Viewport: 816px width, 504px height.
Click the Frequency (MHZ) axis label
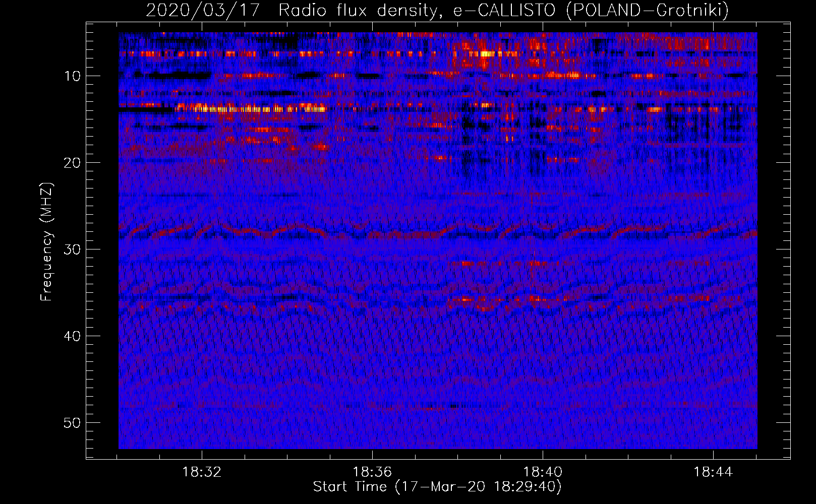click(46, 242)
